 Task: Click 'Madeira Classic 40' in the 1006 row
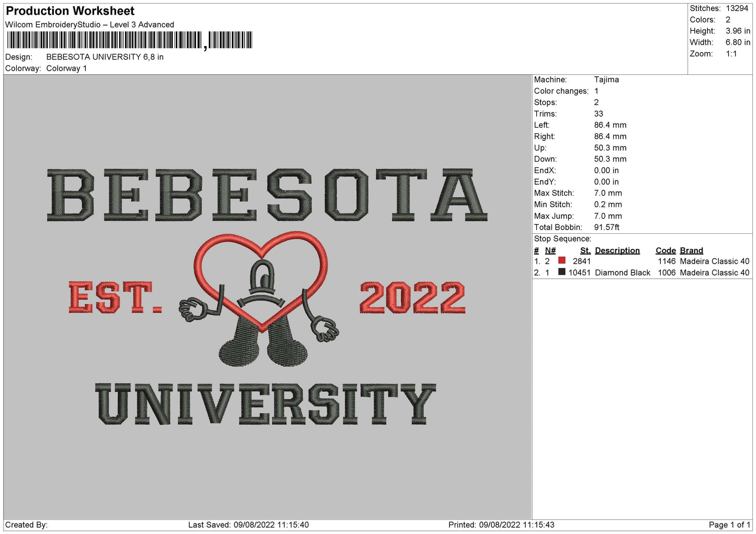pyautogui.click(x=715, y=273)
